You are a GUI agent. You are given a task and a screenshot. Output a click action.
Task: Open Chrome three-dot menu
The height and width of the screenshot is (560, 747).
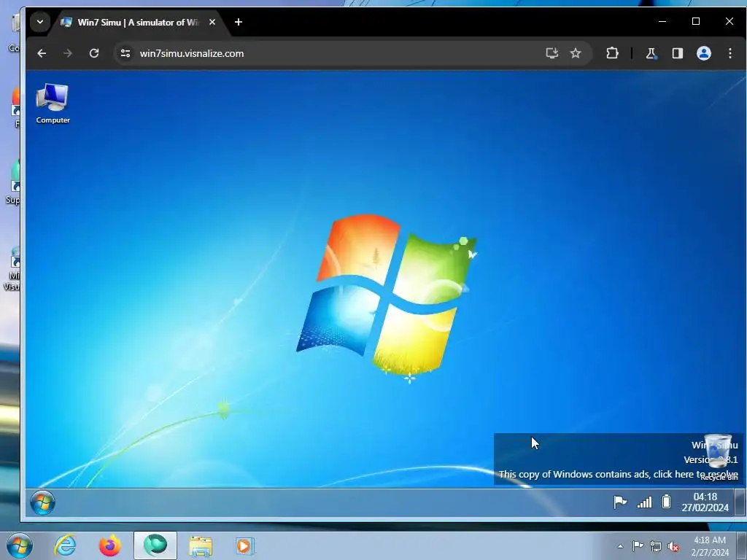[729, 53]
